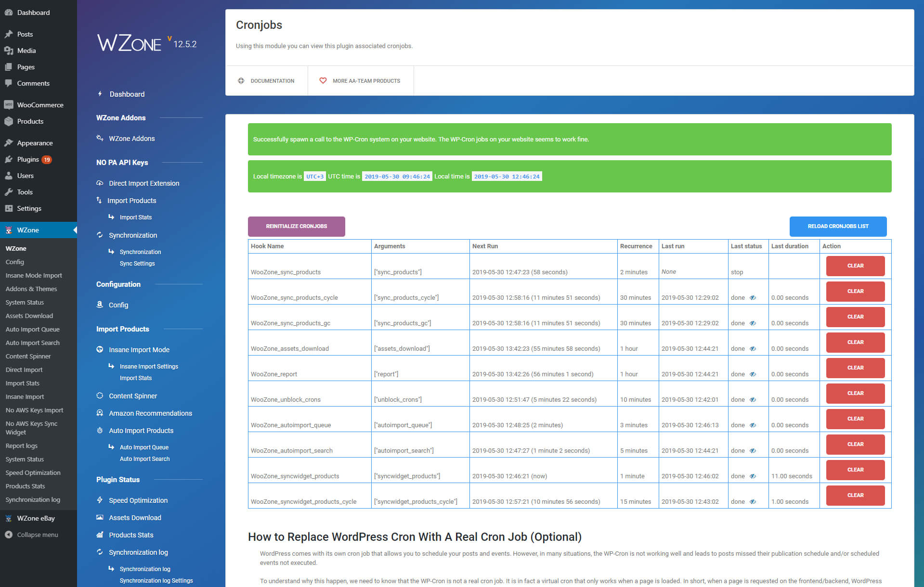Click the Assets Download image icon
The height and width of the screenshot is (587, 924).
pos(100,517)
